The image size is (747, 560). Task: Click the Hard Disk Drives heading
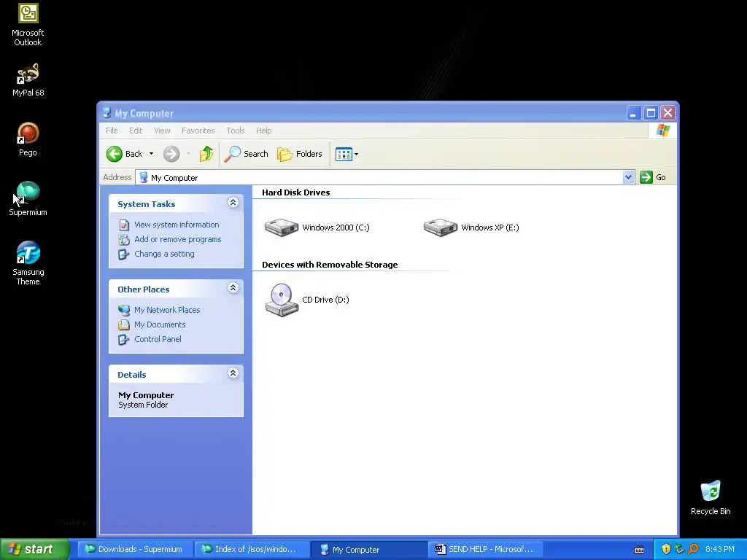point(296,192)
